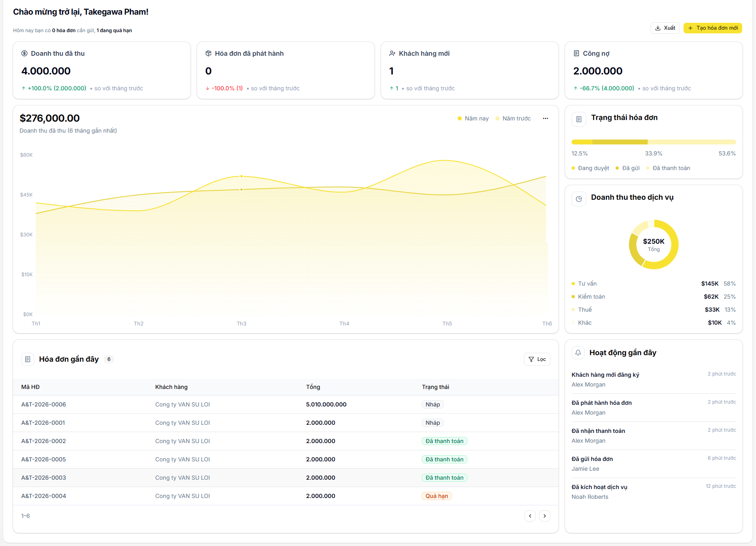
Task: Click Đã thanh toán badge for A&T-2026-0002
Action: click(445, 441)
